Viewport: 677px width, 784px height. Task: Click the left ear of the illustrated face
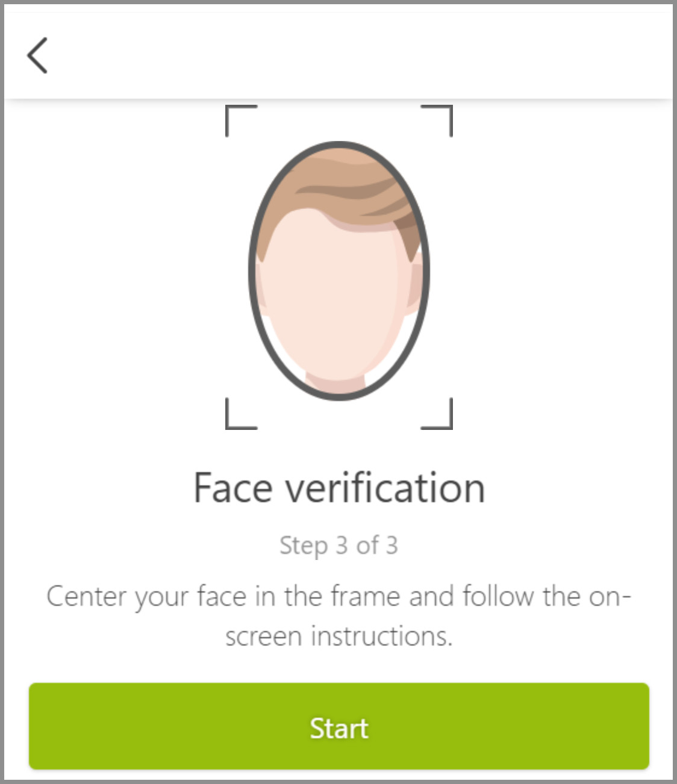(259, 282)
